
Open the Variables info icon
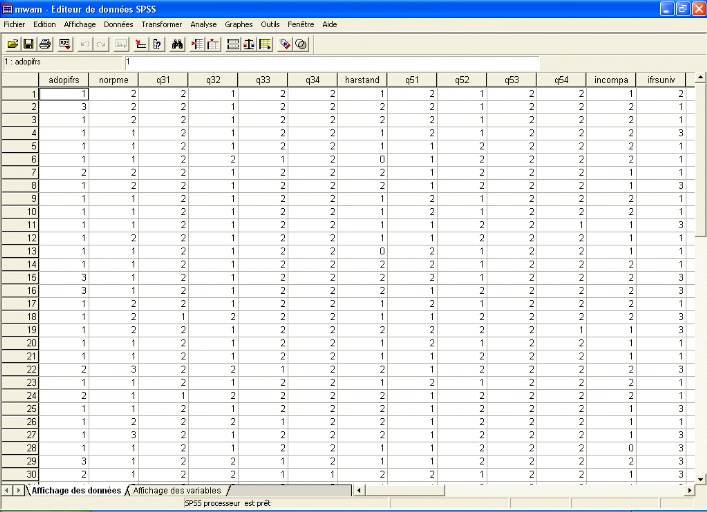click(x=157, y=44)
